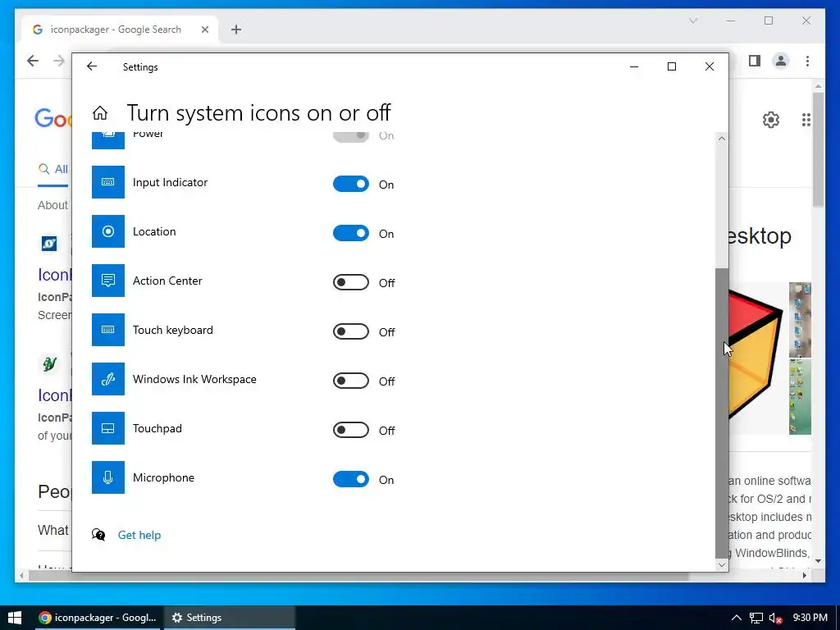Click the cube image thumbnail in Chrome
This screenshot has width=840, height=630.
(756, 355)
